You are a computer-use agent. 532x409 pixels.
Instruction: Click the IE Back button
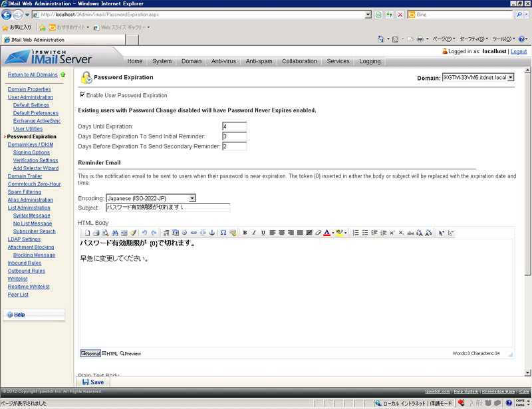tap(6, 15)
